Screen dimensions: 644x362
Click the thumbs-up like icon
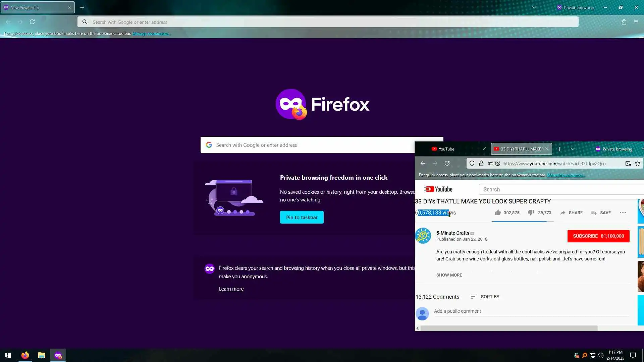[x=497, y=213]
